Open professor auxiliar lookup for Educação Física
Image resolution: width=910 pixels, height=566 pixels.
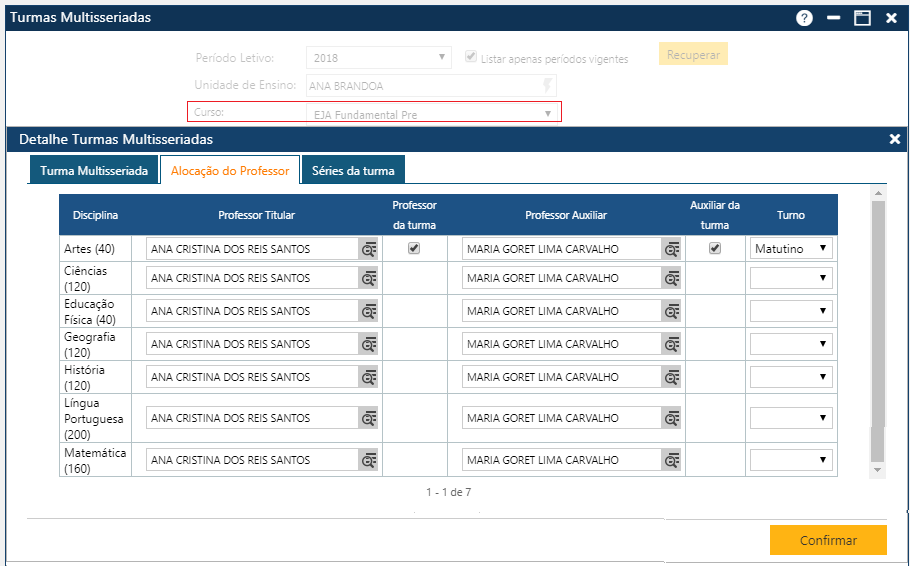point(671,311)
